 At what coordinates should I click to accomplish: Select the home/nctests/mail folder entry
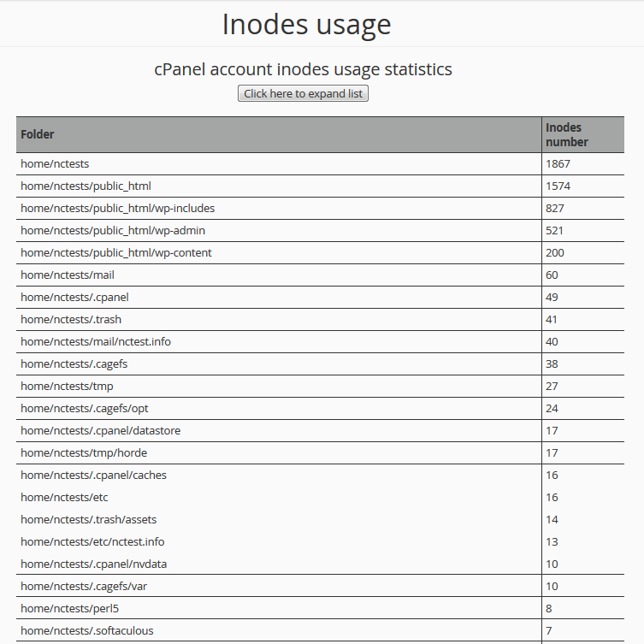(321, 275)
